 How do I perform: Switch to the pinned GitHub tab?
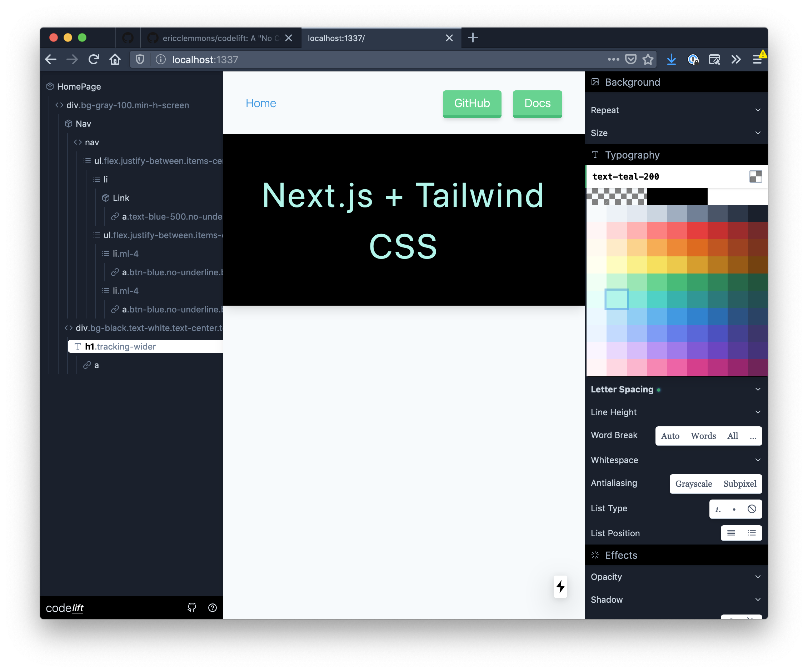[x=128, y=38]
